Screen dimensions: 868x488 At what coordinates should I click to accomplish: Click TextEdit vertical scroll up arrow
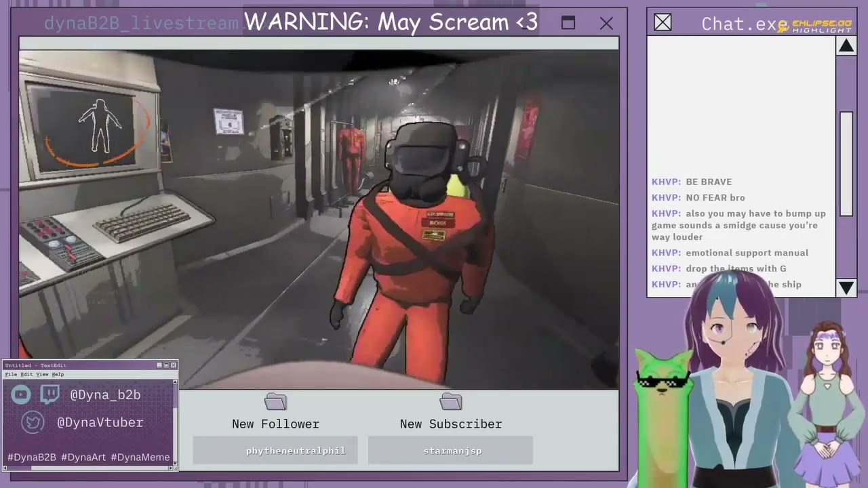coord(175,382)
